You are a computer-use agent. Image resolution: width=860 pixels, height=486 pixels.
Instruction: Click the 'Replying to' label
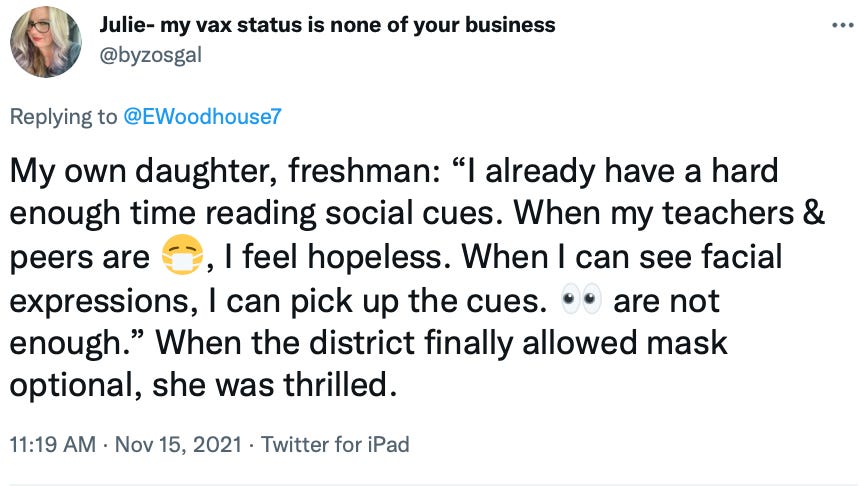coord(64,117)
